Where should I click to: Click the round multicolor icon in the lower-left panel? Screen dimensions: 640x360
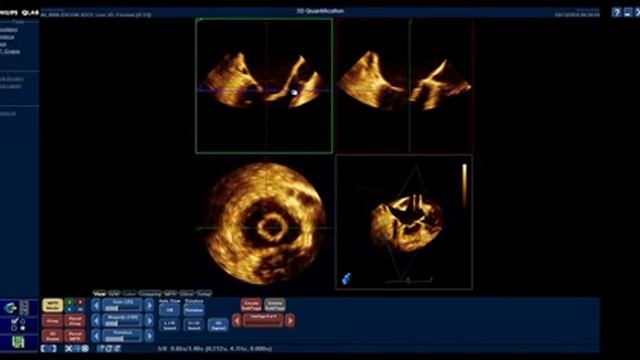pyautogui.click(x=10, y=308)
